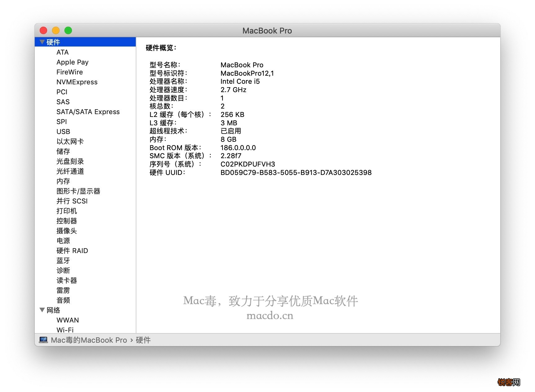The height and width of the screenshot is (392, 535).
Task: Select 并行 SCSI in the sidebar
Action: tap(72, 201)
